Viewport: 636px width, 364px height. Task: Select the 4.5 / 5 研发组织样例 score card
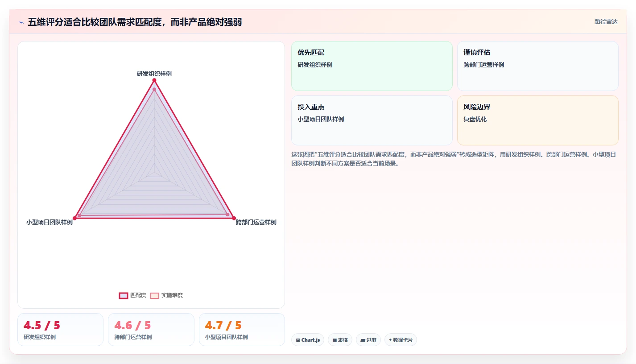tap(60, 330)
